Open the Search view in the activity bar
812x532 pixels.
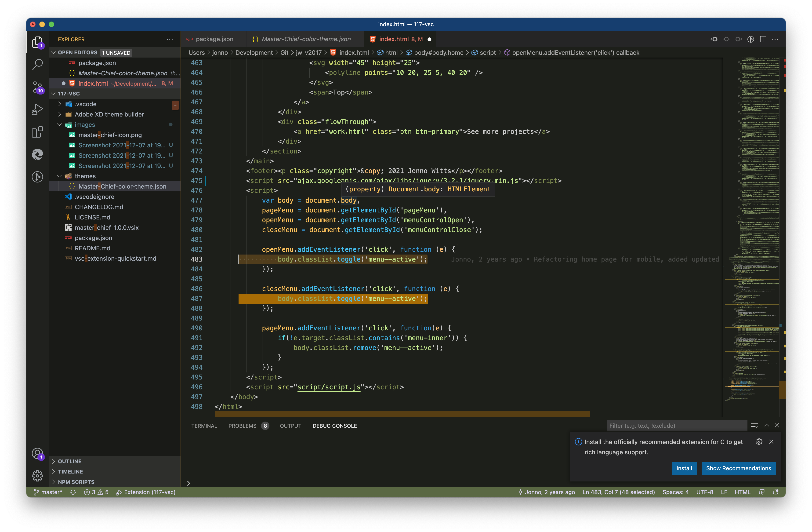(37, 64)
